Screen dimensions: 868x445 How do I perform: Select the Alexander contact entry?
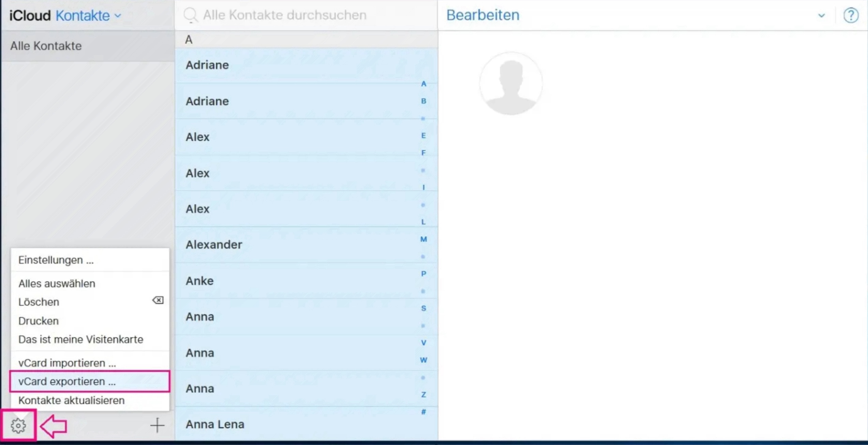[x=214, y=245]
